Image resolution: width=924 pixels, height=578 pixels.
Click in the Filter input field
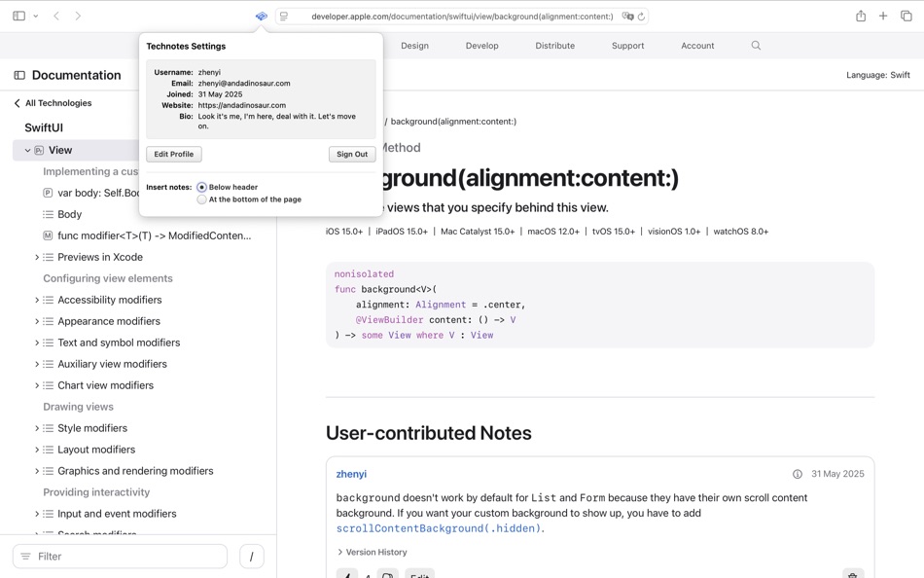tap(121, 557)
